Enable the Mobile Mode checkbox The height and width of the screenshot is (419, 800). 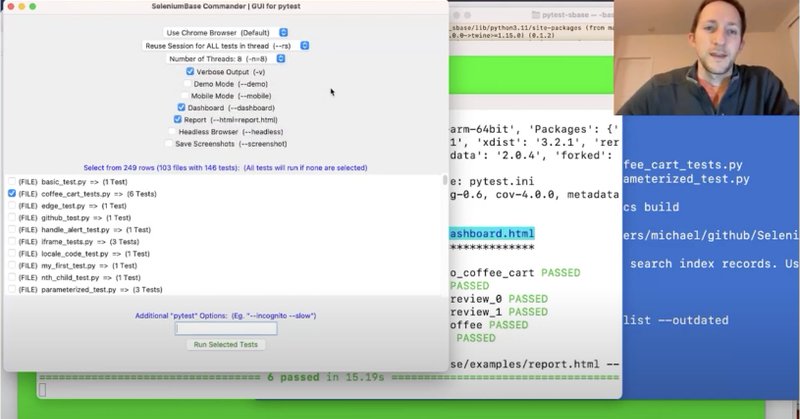(185, 95)
